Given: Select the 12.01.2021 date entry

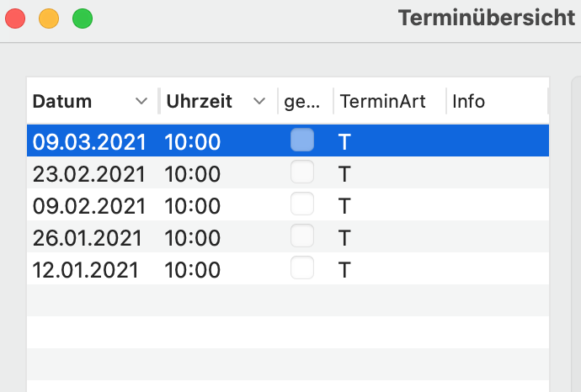Looking at the screenshot, I should coord(85,269).
